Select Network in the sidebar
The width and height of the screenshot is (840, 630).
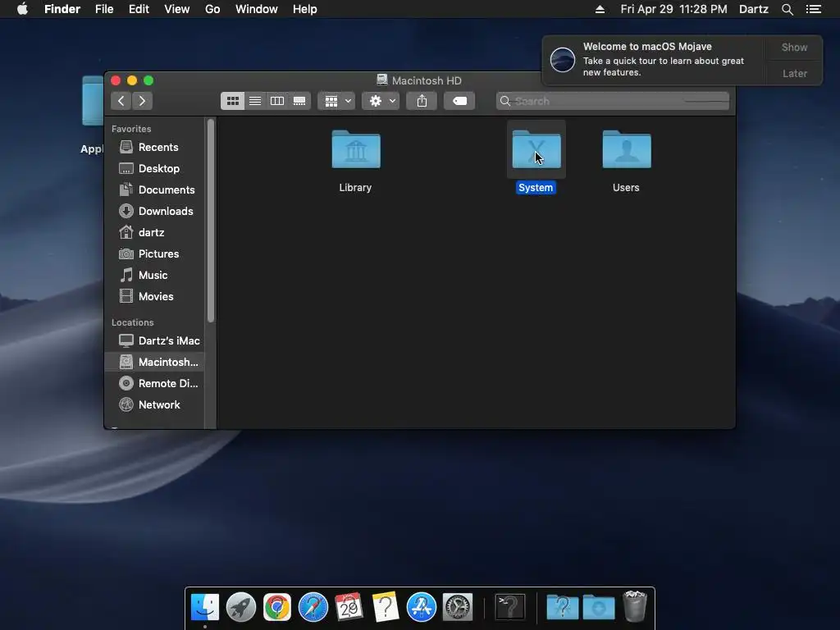(155, 405)
